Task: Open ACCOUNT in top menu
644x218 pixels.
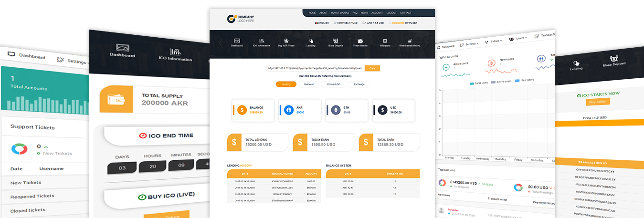Action: pyautogui.click(x=377, y=13)
